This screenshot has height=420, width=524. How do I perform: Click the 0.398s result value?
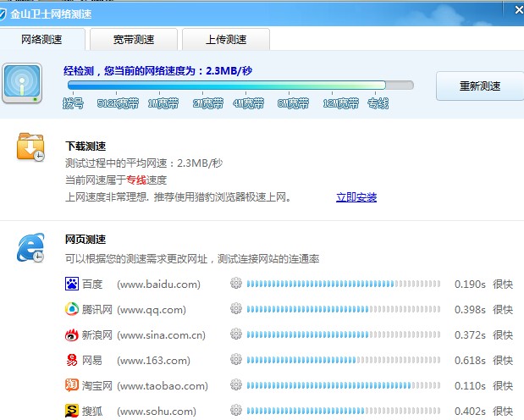point(470,310)
